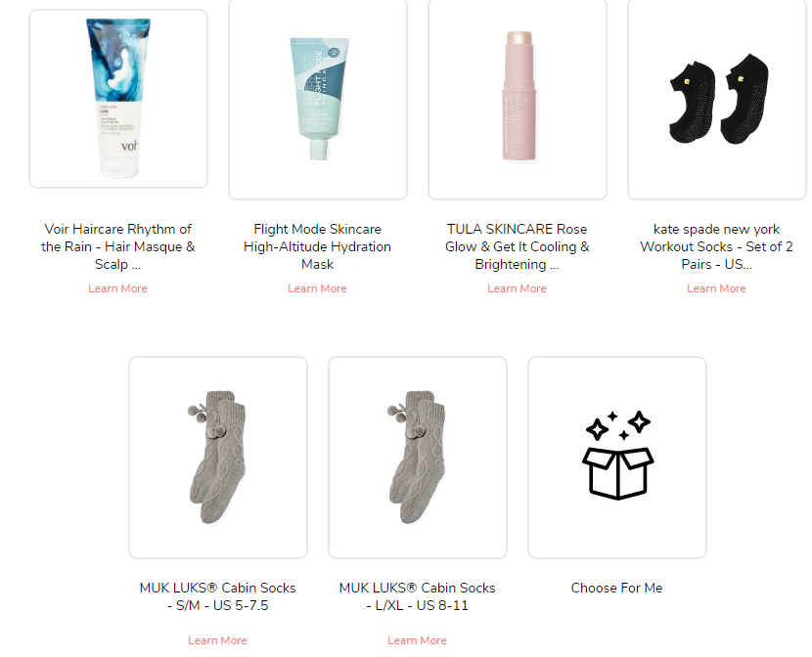Image resolution: width=812 pixels, height=657 pixels.
Task: Open Learn More for Flight Mode Skincare mask
Action: (x=317, y=288)
